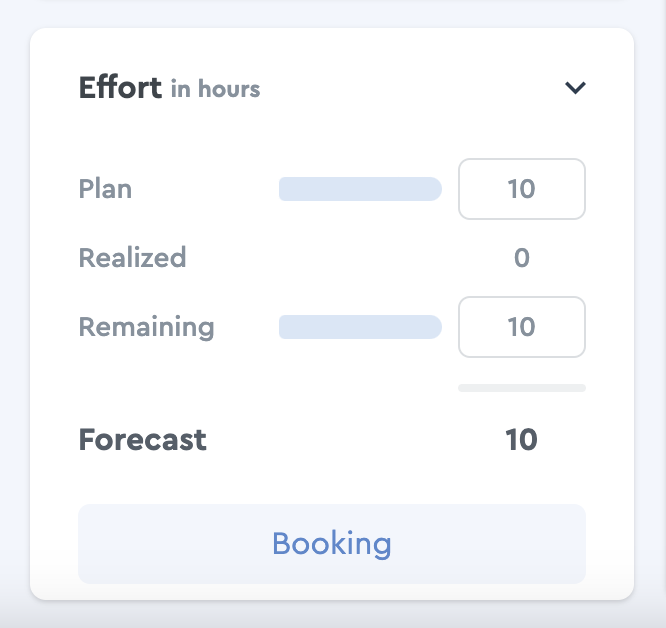Click the Booking button

pos(332,544)
